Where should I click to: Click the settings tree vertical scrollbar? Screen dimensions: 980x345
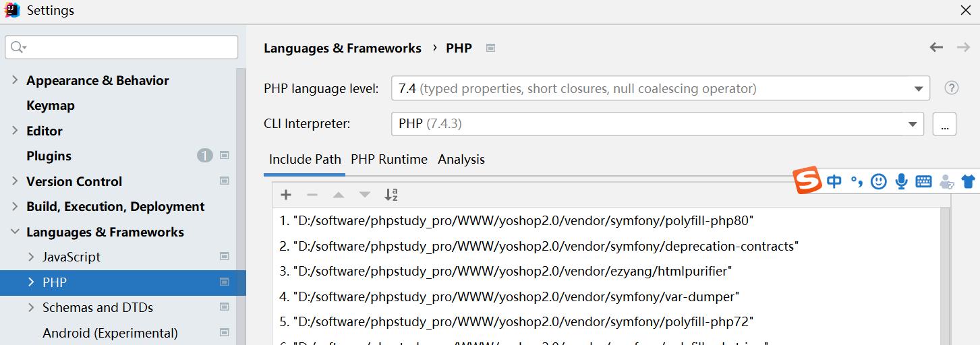(x=241, y=206)
